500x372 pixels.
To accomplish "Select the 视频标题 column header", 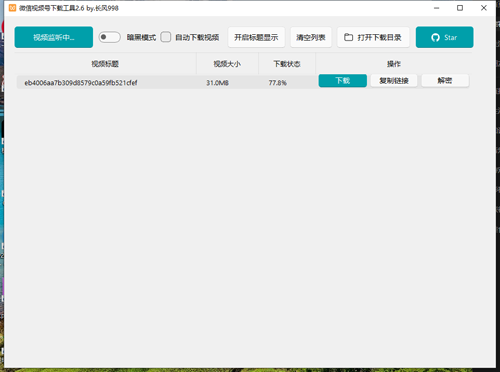I will (105, 64).
